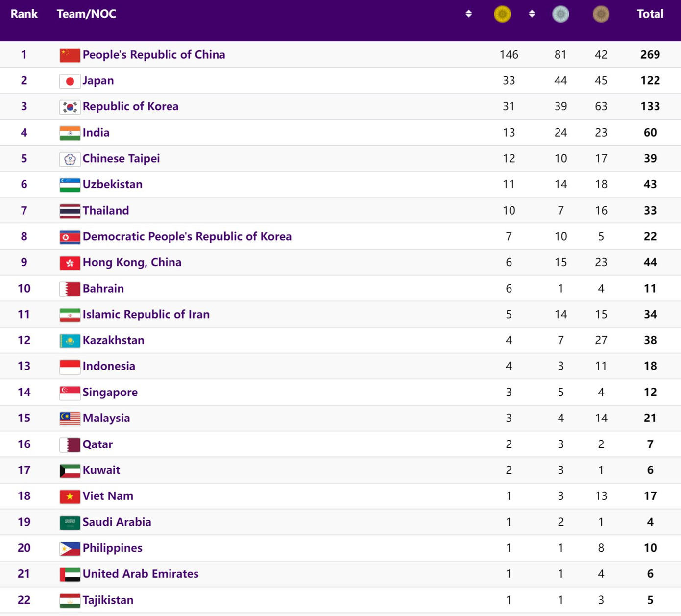This screenshot has height=616, width=681.
Task: Sort using arrows left of gold medal
Action: click(469, 14)
